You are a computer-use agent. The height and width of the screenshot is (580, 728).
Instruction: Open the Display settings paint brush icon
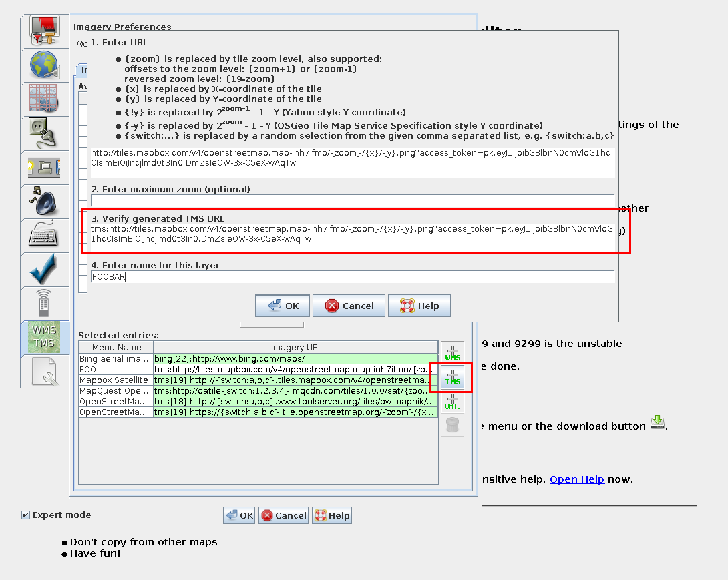pyautogui.click(x=45, y=31)
